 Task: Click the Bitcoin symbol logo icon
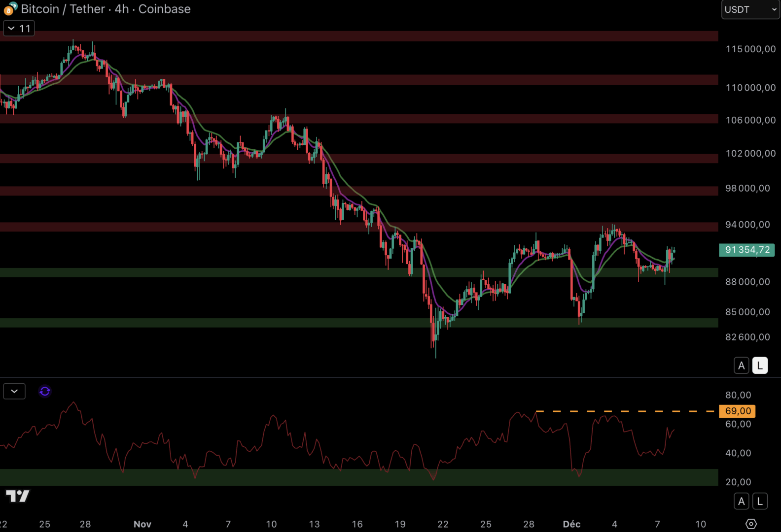click(10, 9)
